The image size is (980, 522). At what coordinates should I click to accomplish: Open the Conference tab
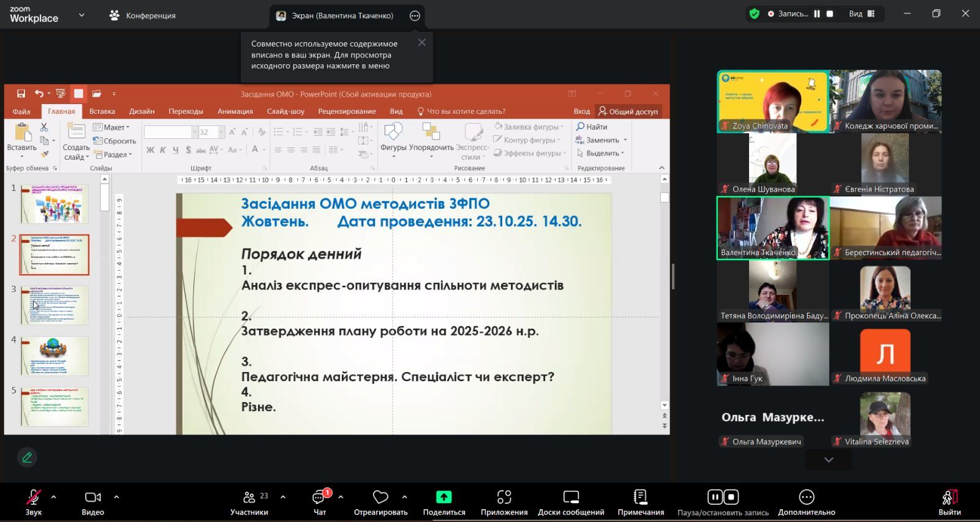(x=142, y=15)
